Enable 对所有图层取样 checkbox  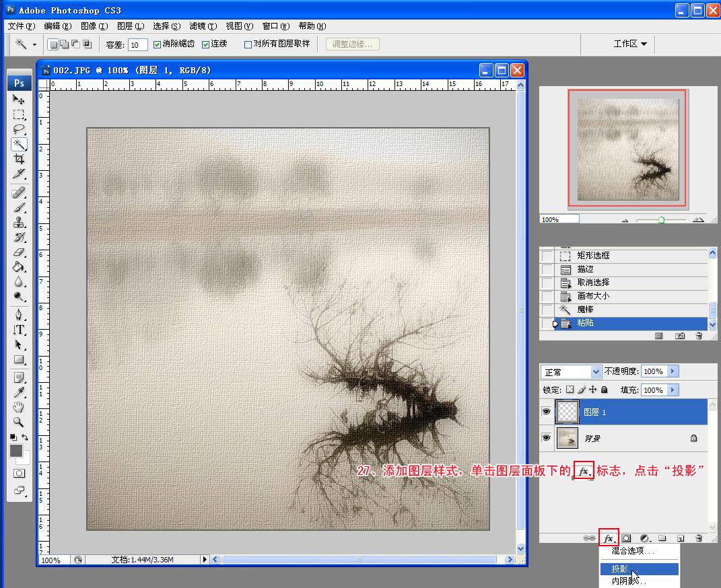click(248, 44)
